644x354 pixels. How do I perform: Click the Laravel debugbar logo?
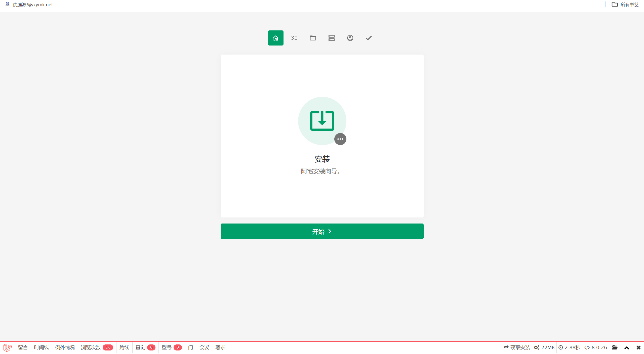(x=7, y=348)
